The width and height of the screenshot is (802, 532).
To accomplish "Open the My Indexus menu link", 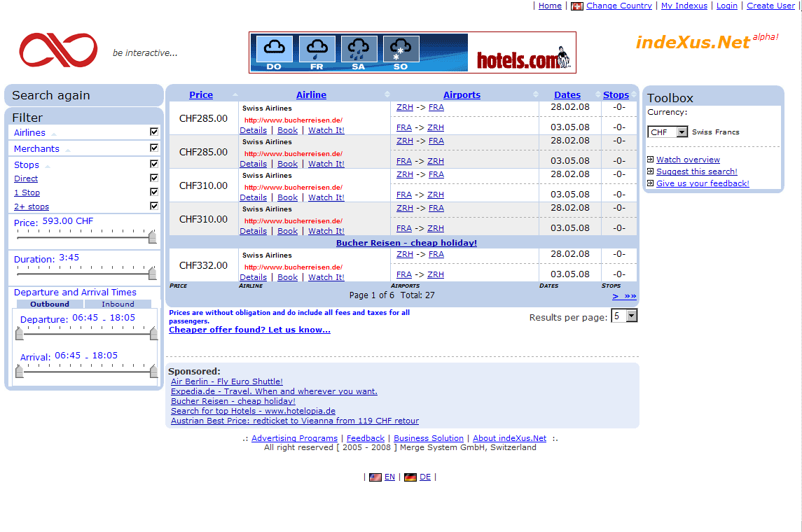I will 684,6.
